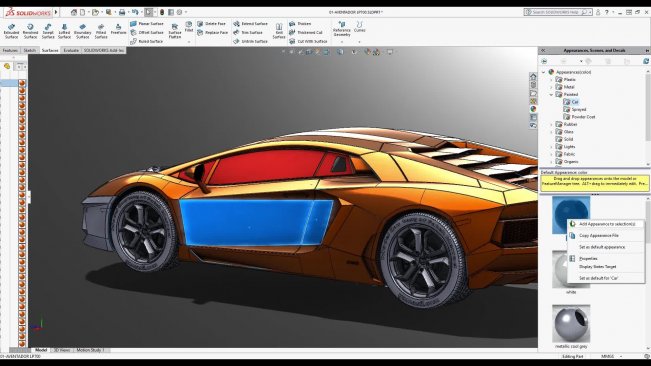
Task: Expand the Lights folder
Action: [551, 147]
